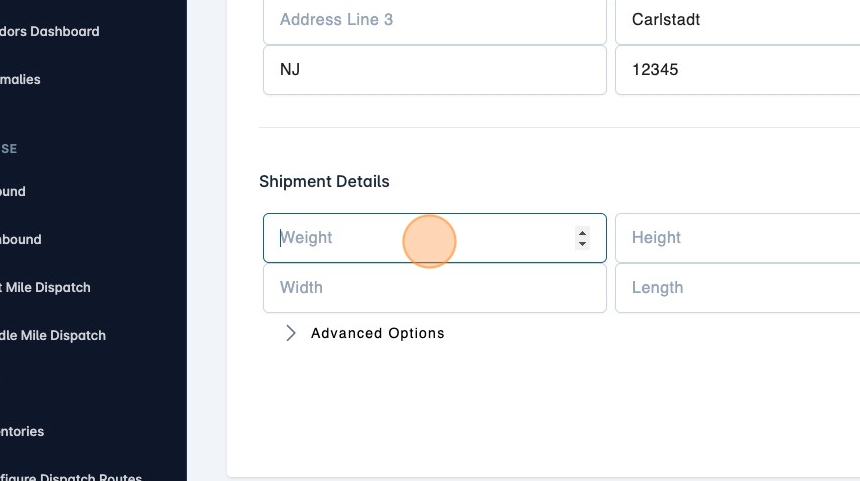Image resolution: width=860 pixels, height=481 pixels.
Task: Click the Advanced Options label
Action: 377,333
